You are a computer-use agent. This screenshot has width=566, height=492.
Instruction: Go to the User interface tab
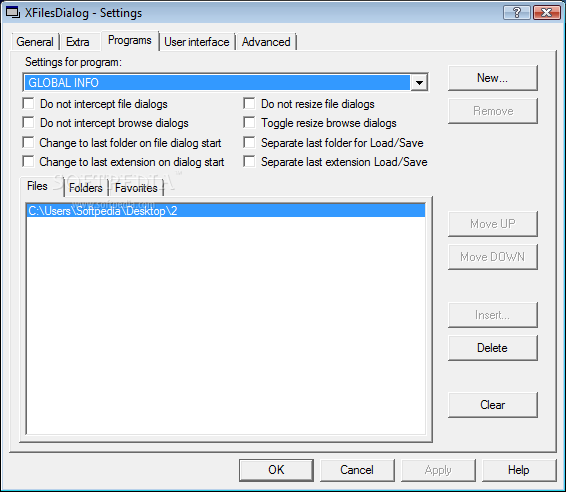(197, 42)
